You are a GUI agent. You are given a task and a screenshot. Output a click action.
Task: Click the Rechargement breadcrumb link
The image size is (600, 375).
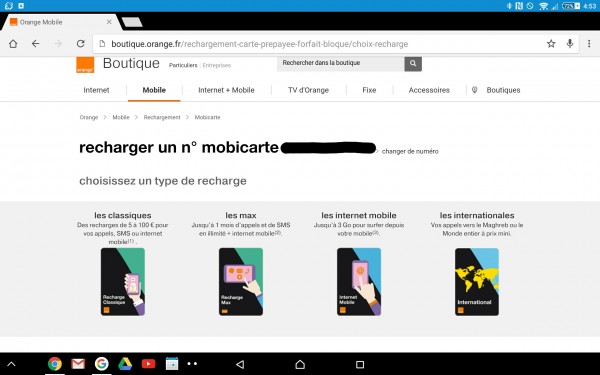[162, 117]
